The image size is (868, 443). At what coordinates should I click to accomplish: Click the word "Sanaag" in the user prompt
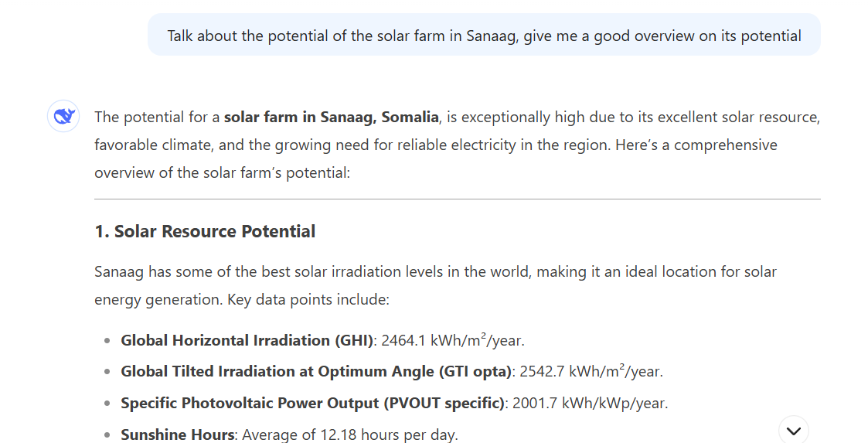coord(490,36)
